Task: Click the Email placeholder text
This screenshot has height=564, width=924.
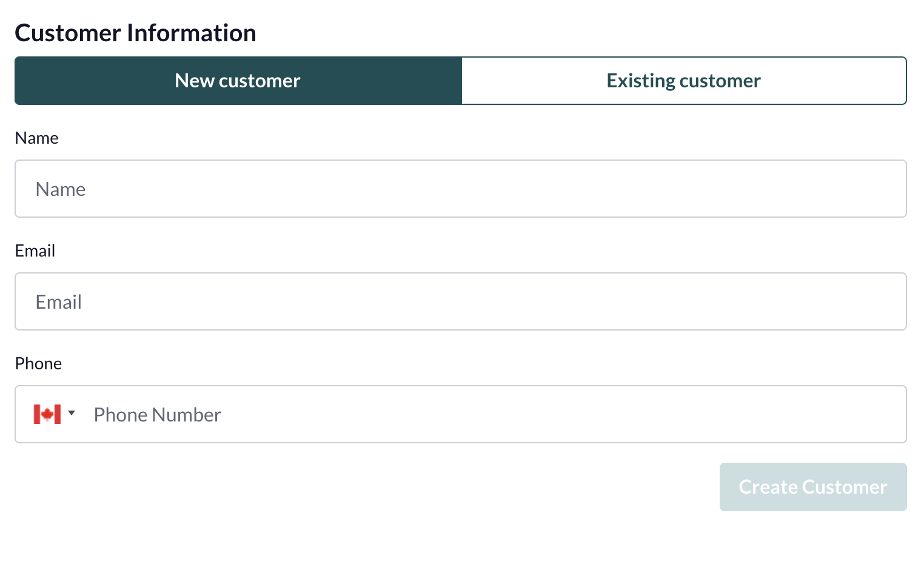Action: [x=59, y=302]
